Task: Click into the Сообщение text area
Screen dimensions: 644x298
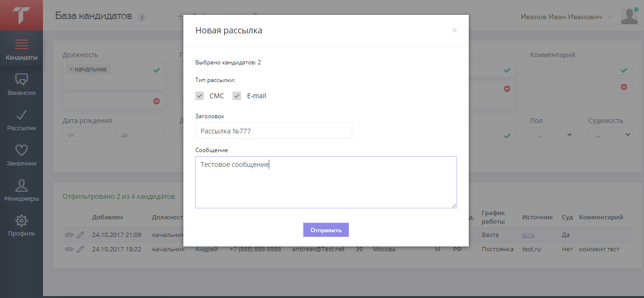Action: (326, 182)
